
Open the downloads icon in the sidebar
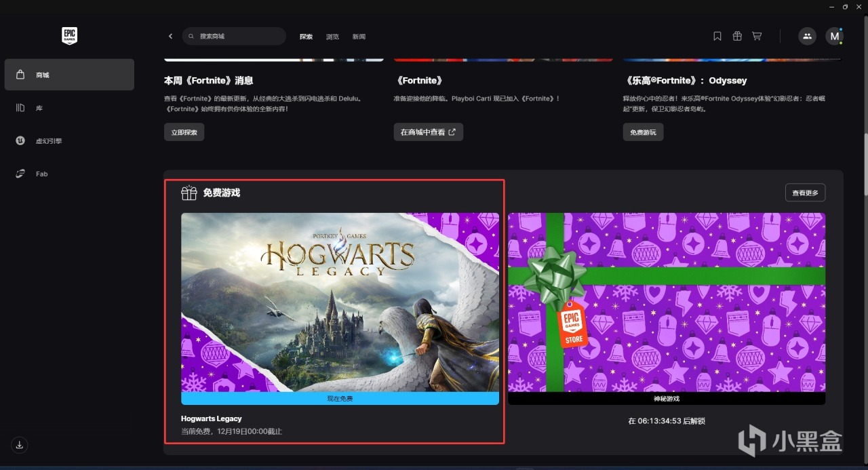(x=20, y=445)
